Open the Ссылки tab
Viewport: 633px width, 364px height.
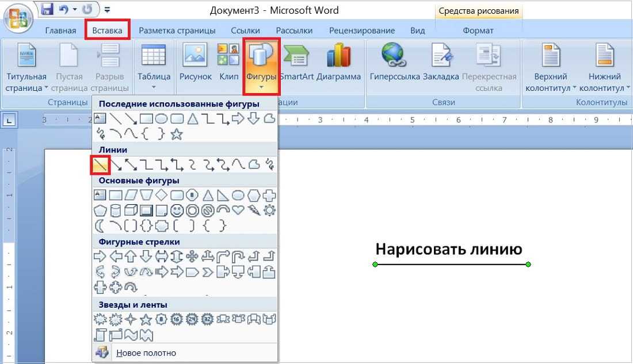(x=246, y=30)
